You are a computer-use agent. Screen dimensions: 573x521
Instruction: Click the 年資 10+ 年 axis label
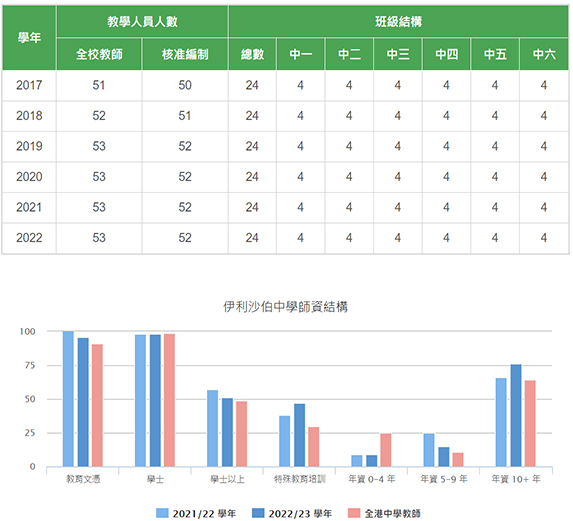(x=516, y=479)
